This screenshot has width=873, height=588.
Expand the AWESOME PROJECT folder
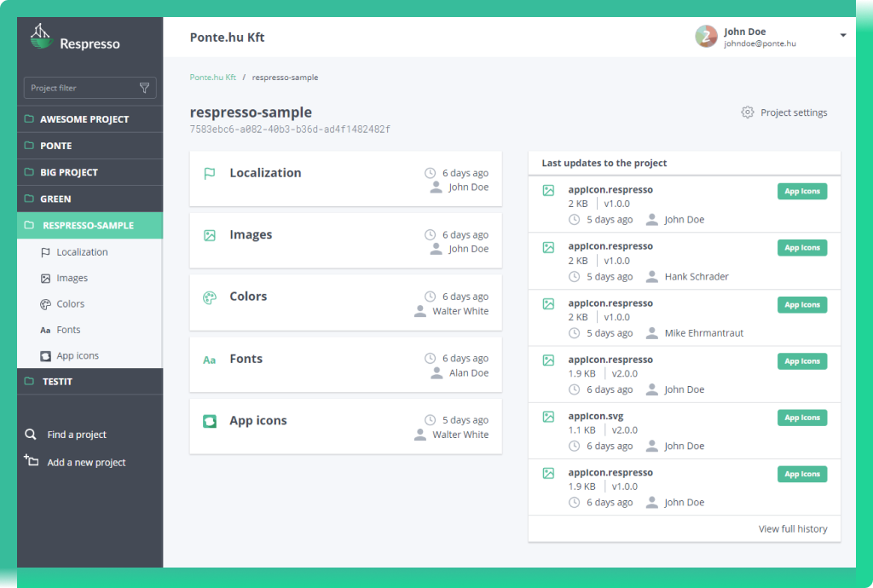click(x=84, y=119)
